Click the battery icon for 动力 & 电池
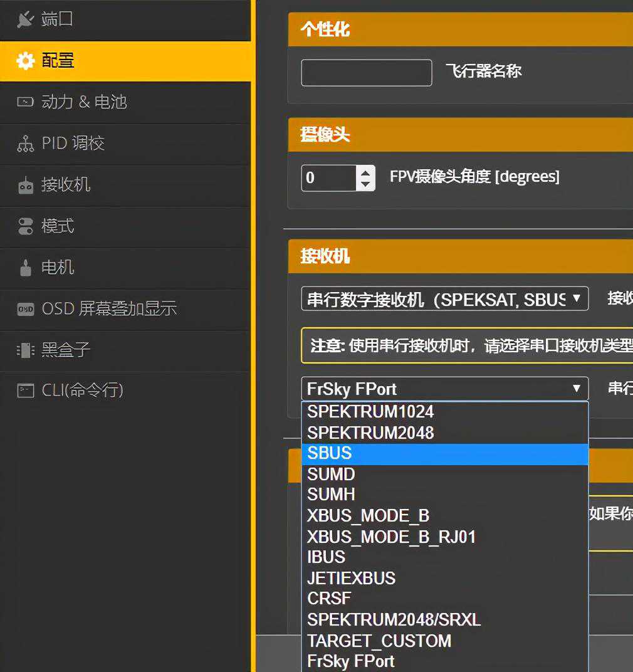 [x=25, y=102]
